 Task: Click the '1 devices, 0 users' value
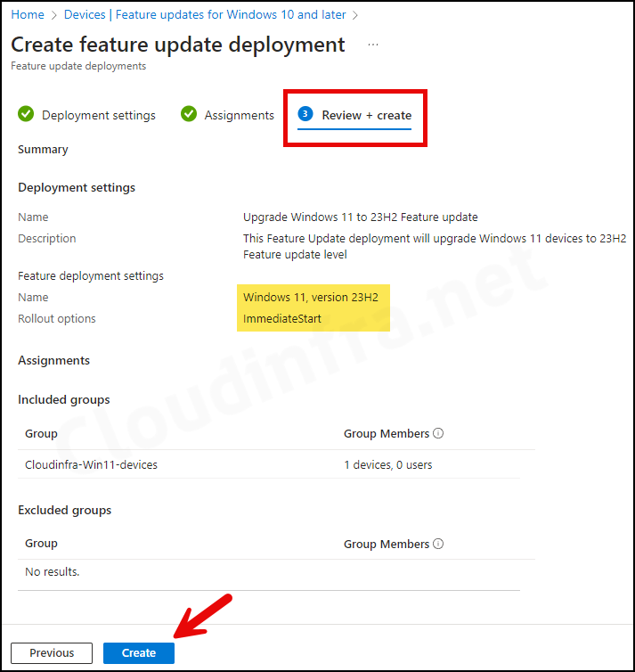click(x=388, y=464)
